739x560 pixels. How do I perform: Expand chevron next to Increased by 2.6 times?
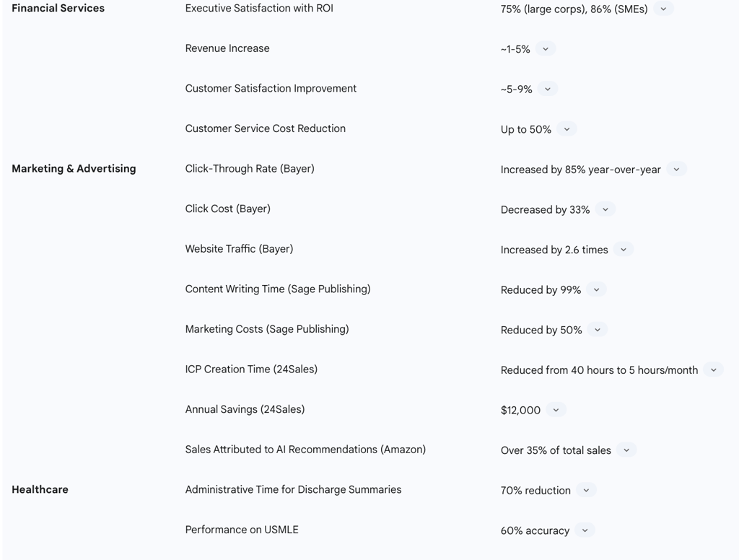point(624,250)
